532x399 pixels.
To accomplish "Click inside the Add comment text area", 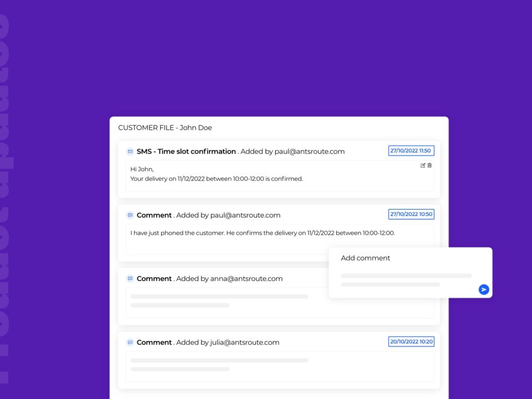I will (406, 279).
